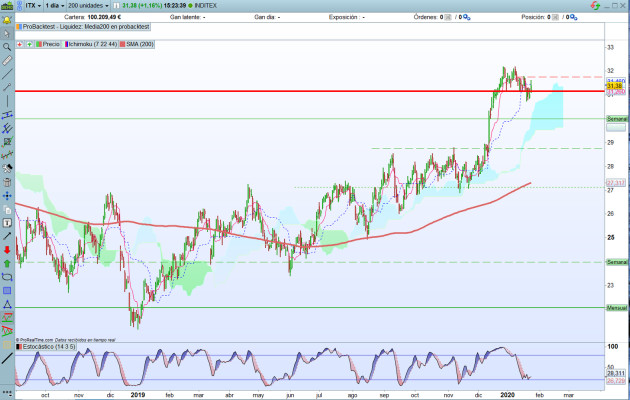Viewport: 630px width, 400px height.
Task: Choose the green up arrow marker tool
Action: point(7,263)
